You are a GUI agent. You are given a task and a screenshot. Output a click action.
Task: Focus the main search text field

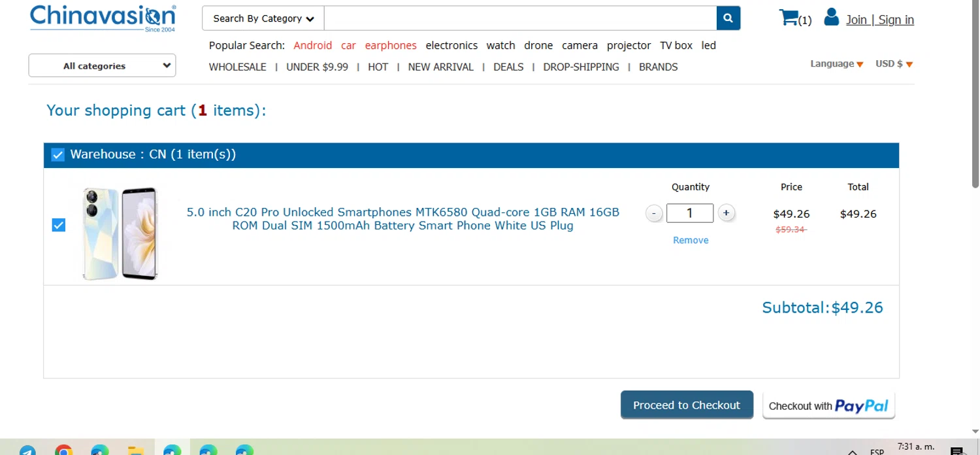(x=520, y=18)
